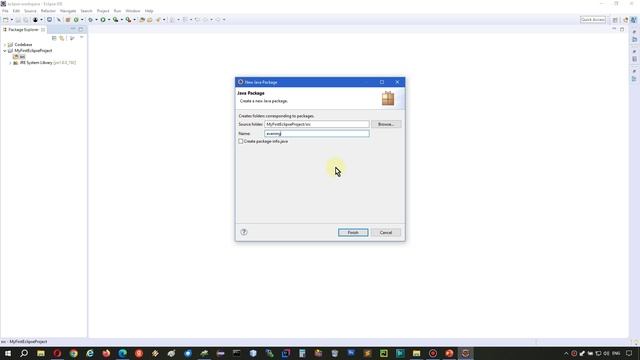Open Package Explorer View Menu arrow
The height and width of the screenshot is (360, 640).
pyautogui.click(x=82, y=38)
